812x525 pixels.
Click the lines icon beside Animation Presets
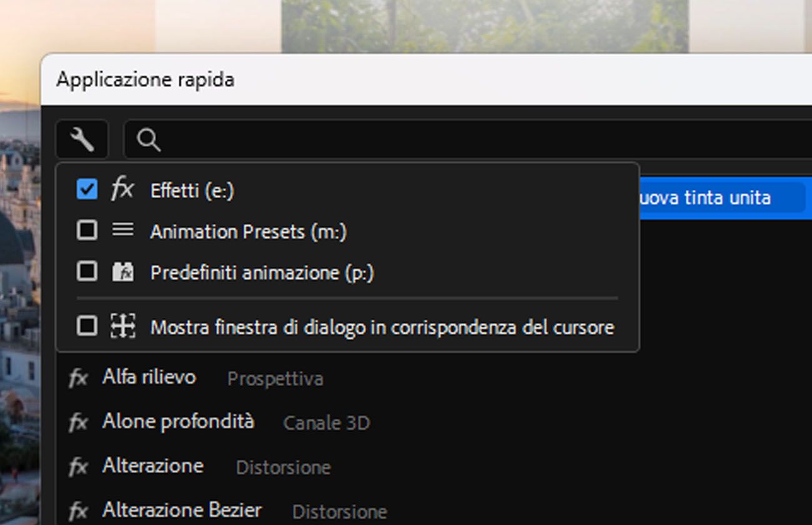click(x=122, y=230)
